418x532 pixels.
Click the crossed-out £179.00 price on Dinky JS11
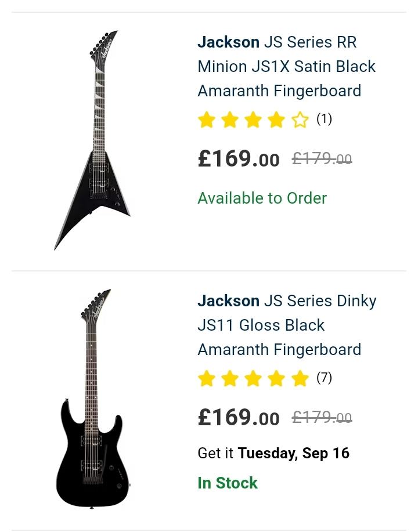[322, 418]
